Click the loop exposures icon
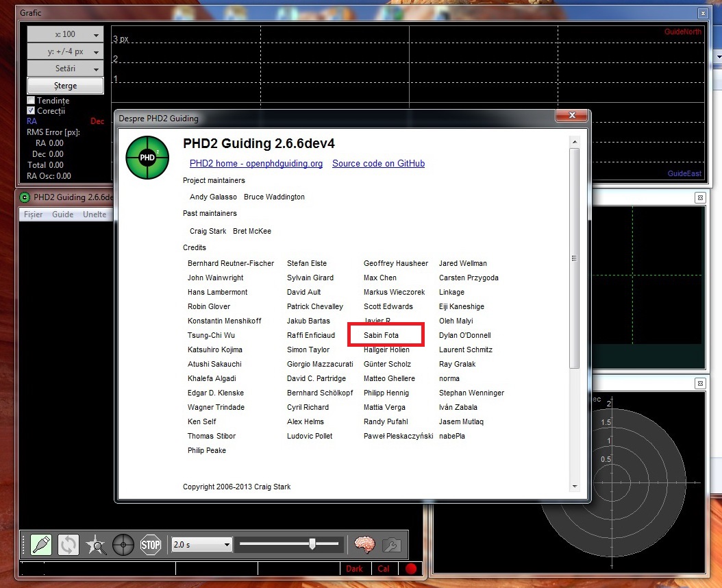The image size is (722, 588). pos(68,545)
